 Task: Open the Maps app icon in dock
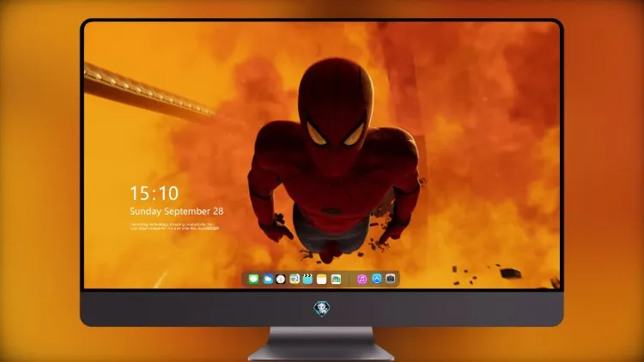coord(295,280)
